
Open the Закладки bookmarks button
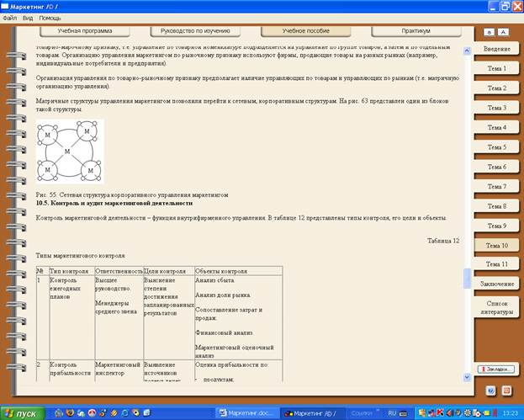pyautogui.click(x=496, y=369)
